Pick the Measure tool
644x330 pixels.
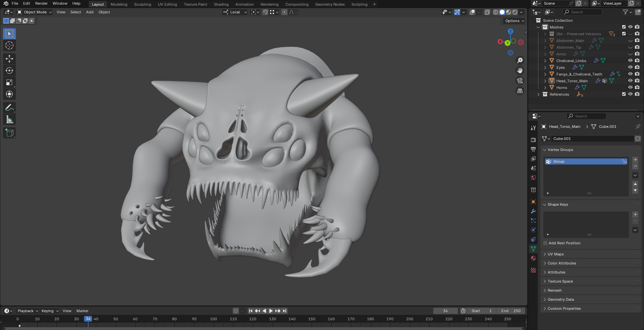coord(9,120)
